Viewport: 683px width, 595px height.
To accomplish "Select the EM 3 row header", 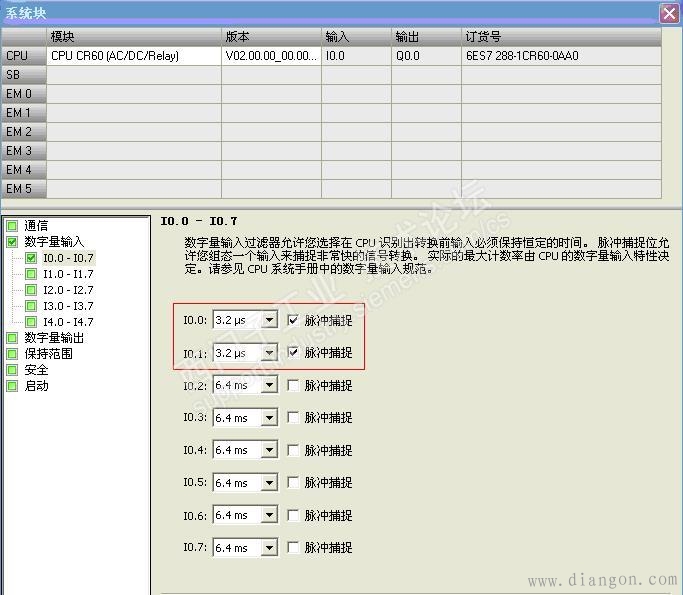I will 24,151.
